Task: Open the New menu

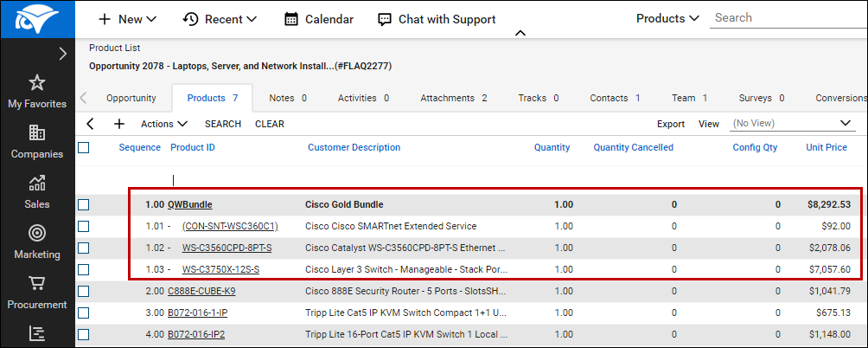Action: (x=127, y=19)
